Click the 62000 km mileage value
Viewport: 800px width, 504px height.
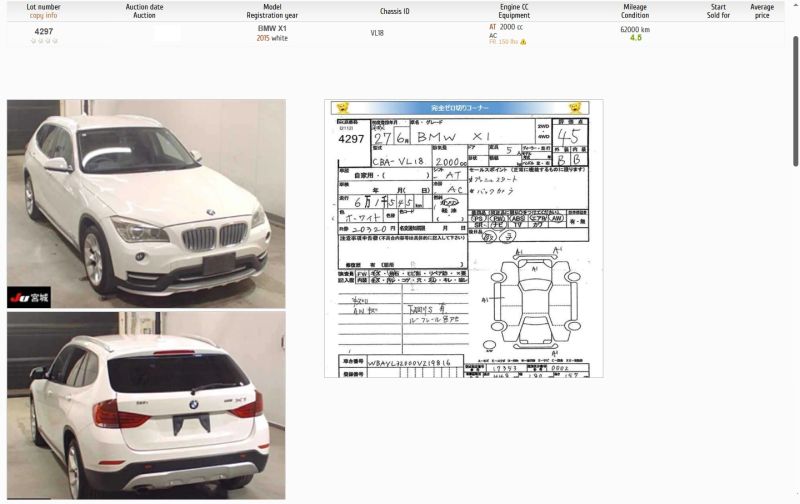click(x=635, y=30)
